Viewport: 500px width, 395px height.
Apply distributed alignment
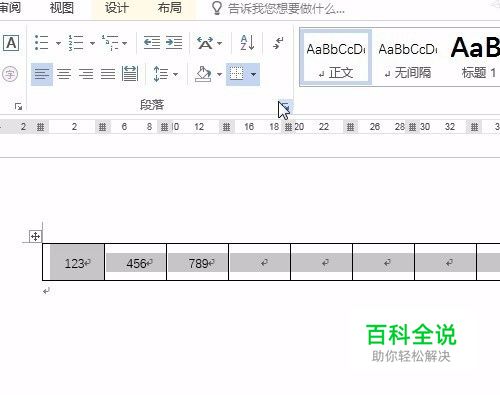[x=130, y=74]
